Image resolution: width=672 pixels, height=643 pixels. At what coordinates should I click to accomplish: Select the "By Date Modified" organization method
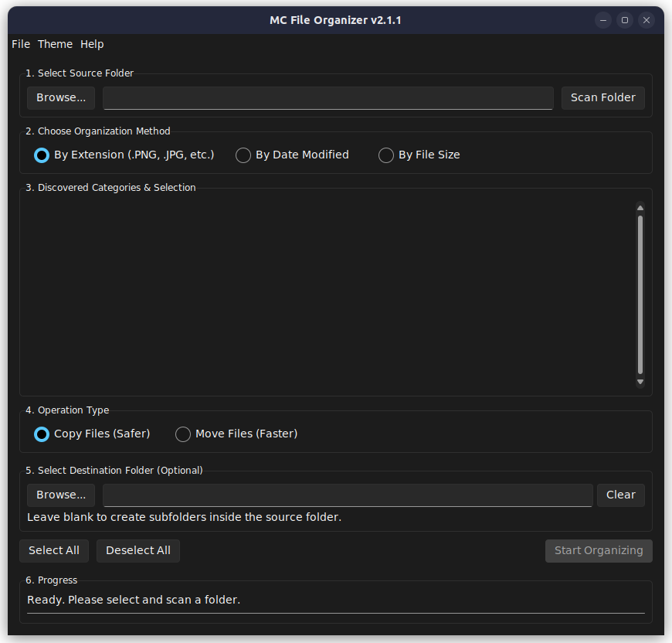[243, 155]
